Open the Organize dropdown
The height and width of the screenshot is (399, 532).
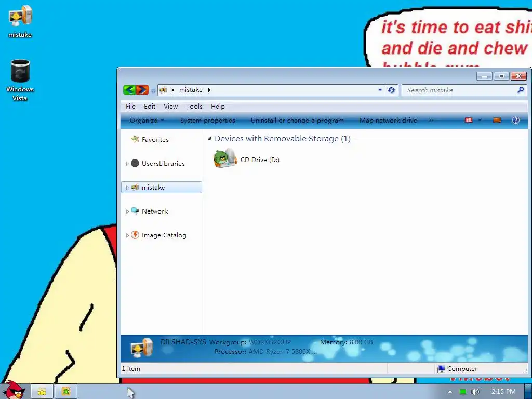tap(147, 121)
